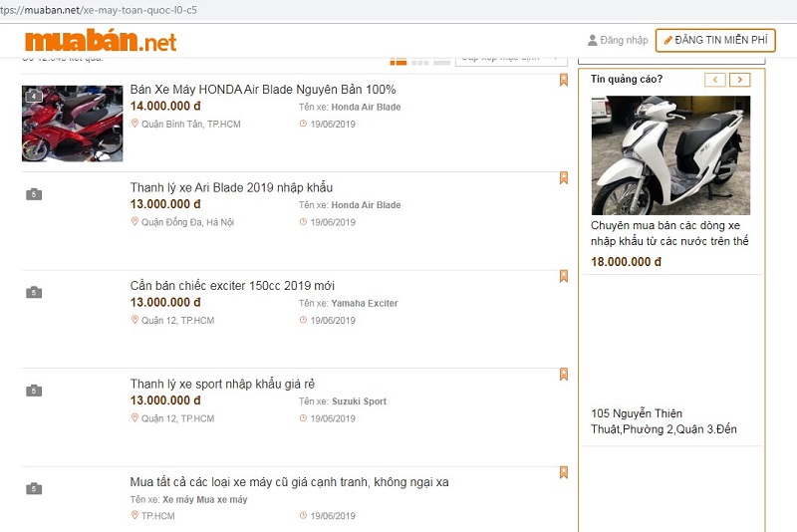Click Yamaha Exciter vehicle name
The image size is (797, 532).
pos(365,303)
